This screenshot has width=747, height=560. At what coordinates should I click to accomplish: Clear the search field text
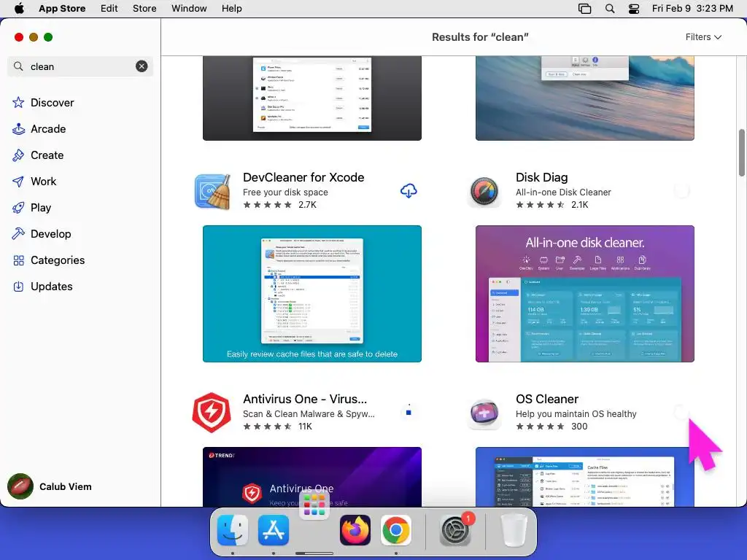click(x=142, y=66)
